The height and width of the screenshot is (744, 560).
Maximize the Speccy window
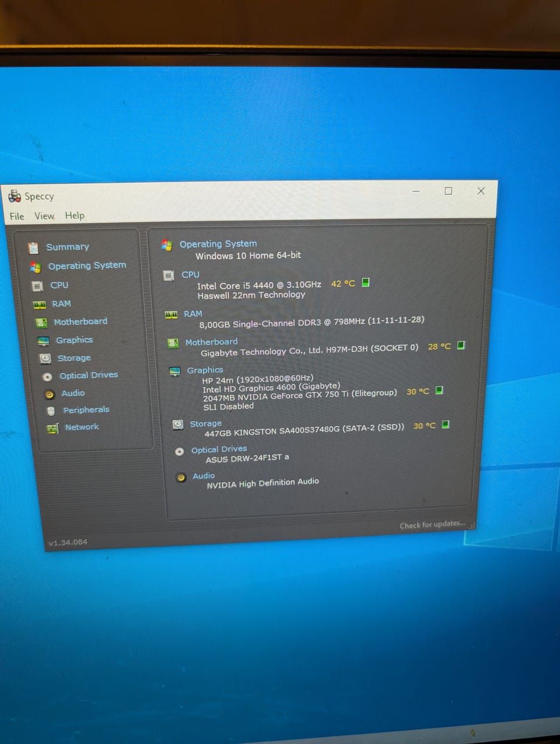tap(448, 191)
